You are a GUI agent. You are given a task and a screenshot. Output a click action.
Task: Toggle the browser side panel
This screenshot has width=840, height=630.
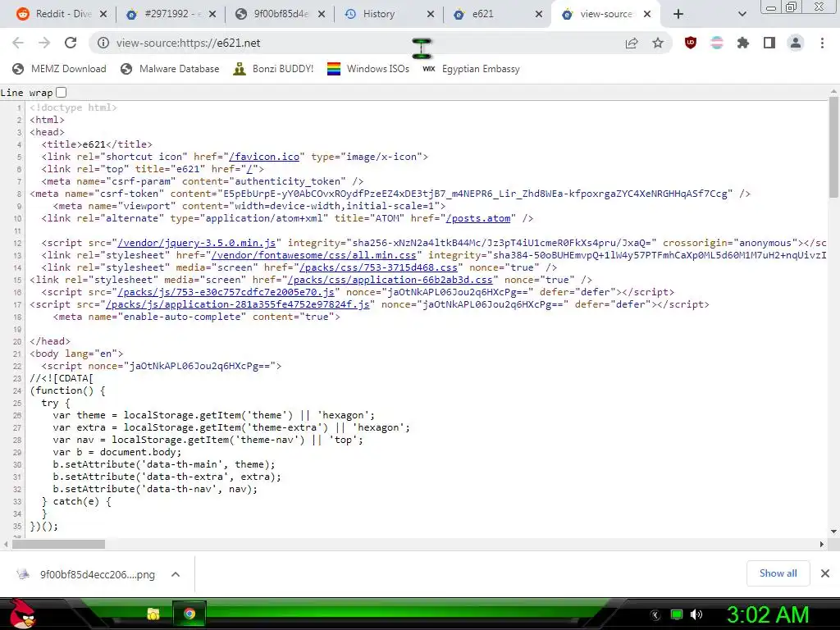pos(769,43)
